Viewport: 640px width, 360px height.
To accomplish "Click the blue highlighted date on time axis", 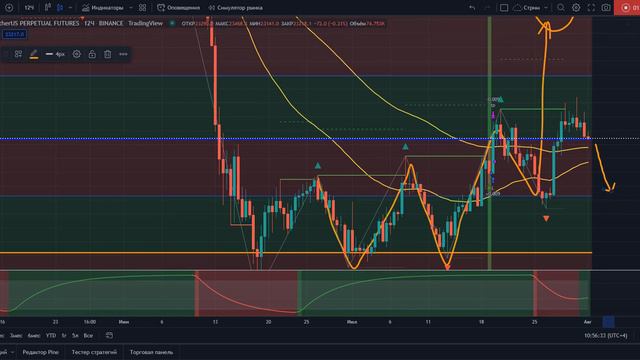I will (x=608, y=322).
